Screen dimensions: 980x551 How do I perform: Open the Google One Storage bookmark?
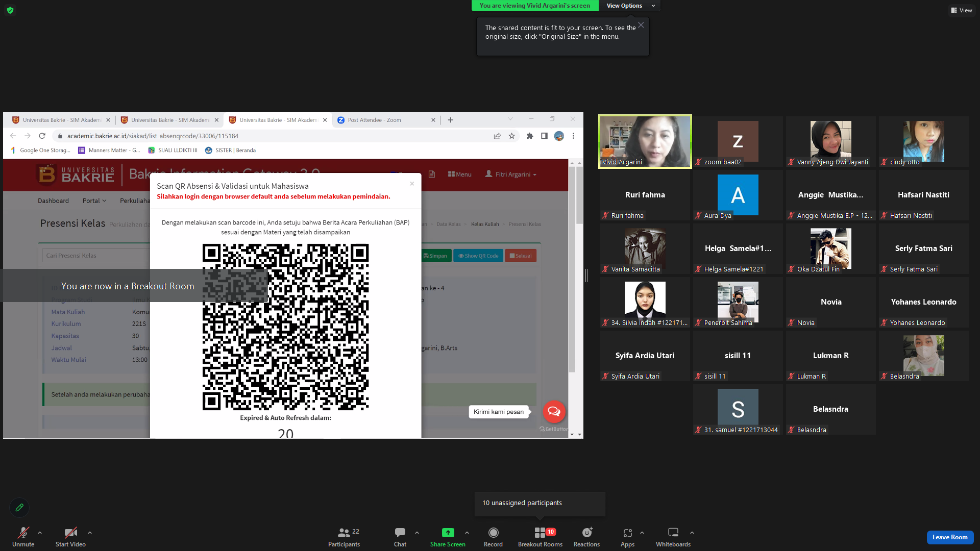click(x=41, y=151)
